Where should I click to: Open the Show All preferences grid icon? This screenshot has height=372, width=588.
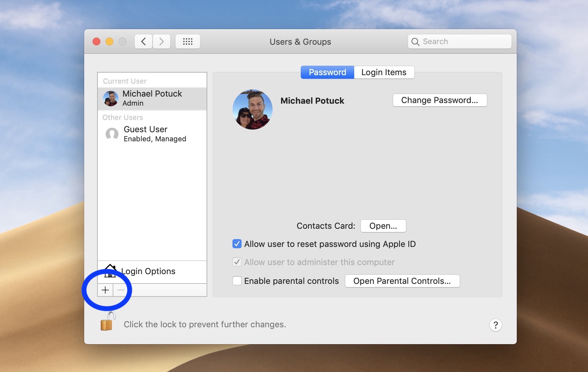click(x=188, y=41)
